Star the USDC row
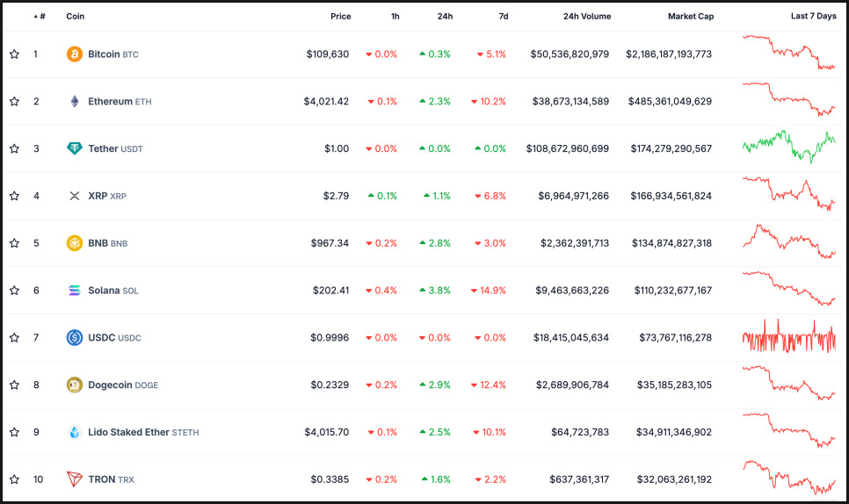Image resolution: width=849 pixels, height=504 pixels. tap(15, 337)
